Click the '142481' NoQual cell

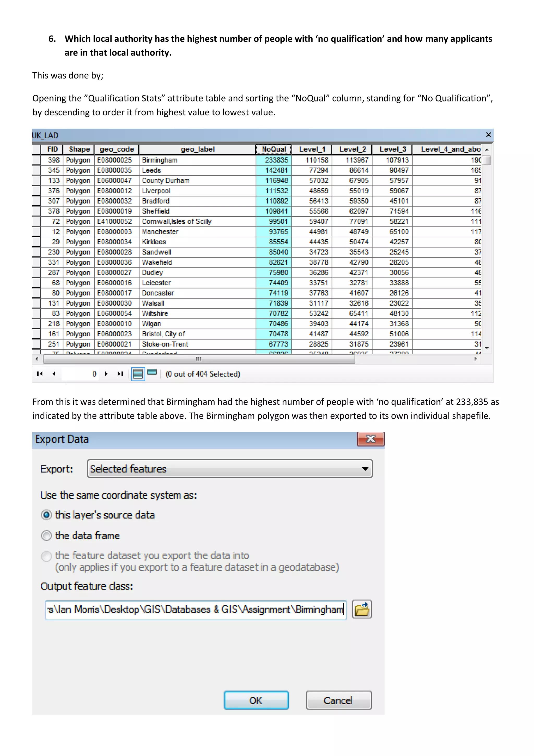point(274,170)
